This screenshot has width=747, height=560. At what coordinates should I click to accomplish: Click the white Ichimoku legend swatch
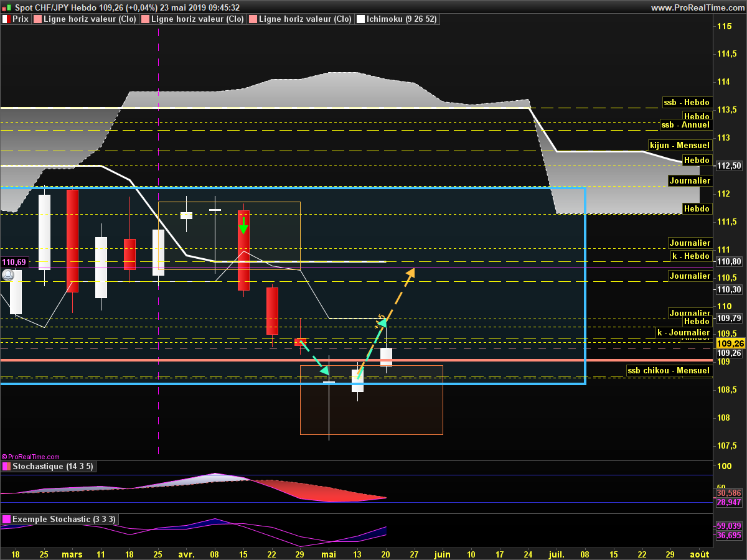tap(360, 19)
